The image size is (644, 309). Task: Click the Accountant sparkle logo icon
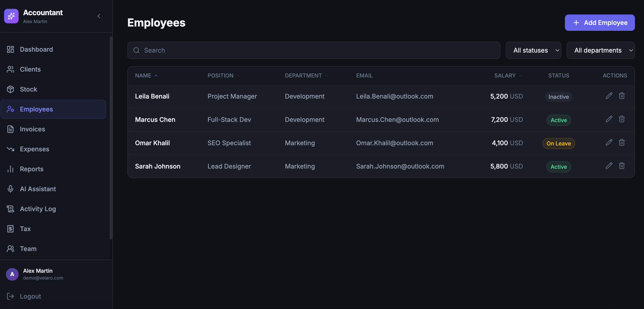pyautogui.click(x=11, y=16)
